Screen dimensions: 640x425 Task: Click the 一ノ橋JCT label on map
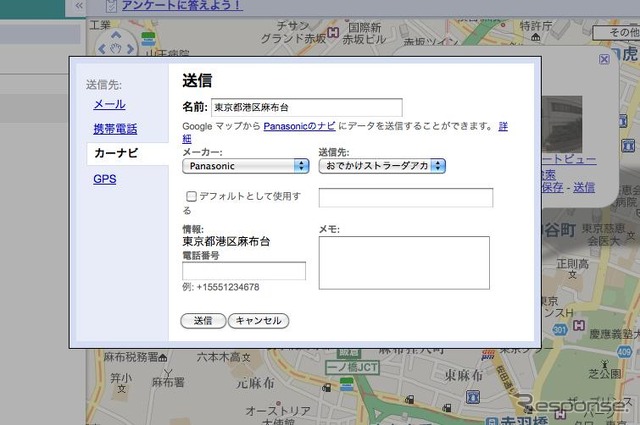(x=353, y=367)
